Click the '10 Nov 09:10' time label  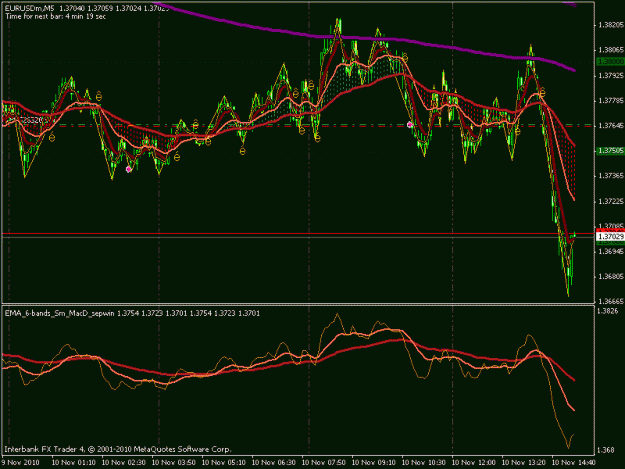[373, 463]
